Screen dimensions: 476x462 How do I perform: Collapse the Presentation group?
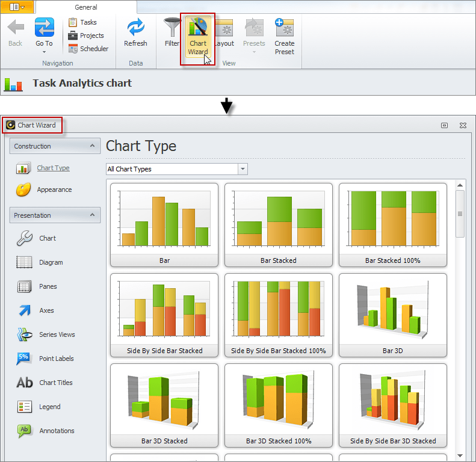[x=92, y=215]
